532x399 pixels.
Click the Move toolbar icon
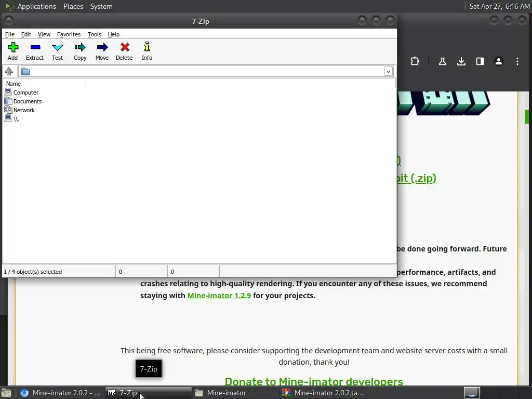(102, 47)
